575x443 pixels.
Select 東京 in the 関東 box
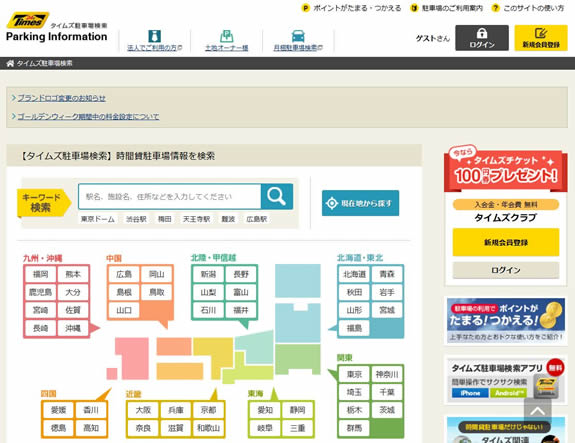[x=354, y=374]
